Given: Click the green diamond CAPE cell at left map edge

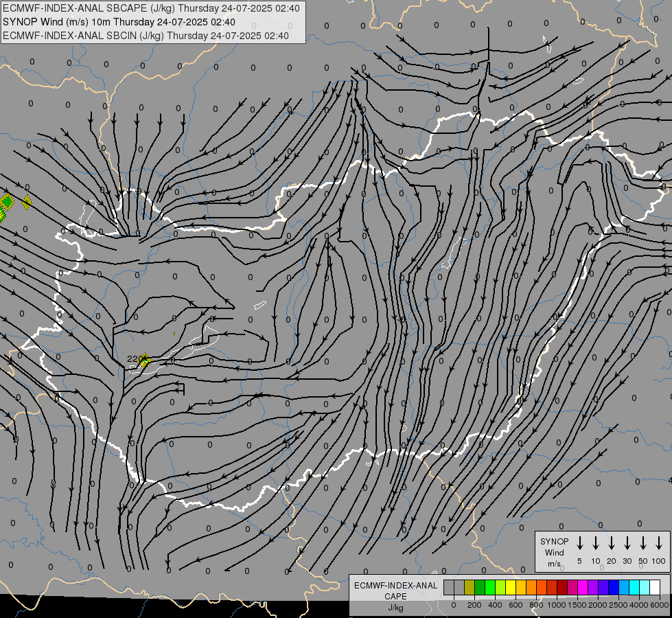Looking at the screenshot, I should [x=7, y=201].
